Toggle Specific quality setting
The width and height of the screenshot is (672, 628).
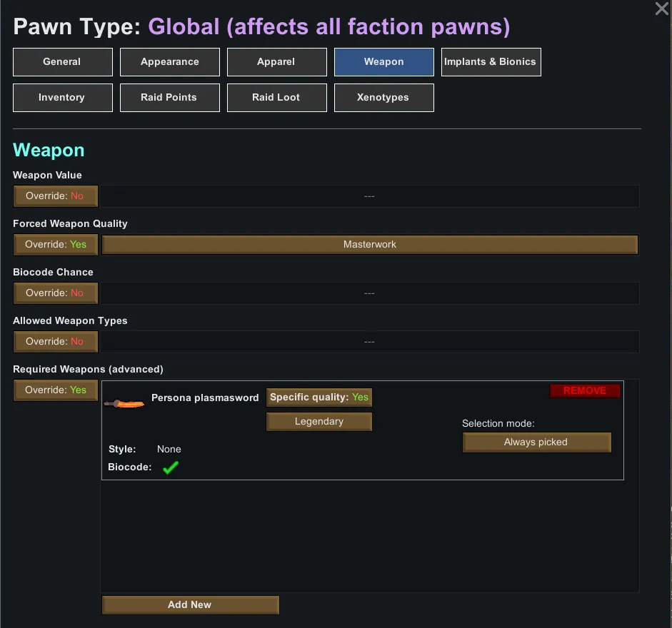click(x=319, y=397)
